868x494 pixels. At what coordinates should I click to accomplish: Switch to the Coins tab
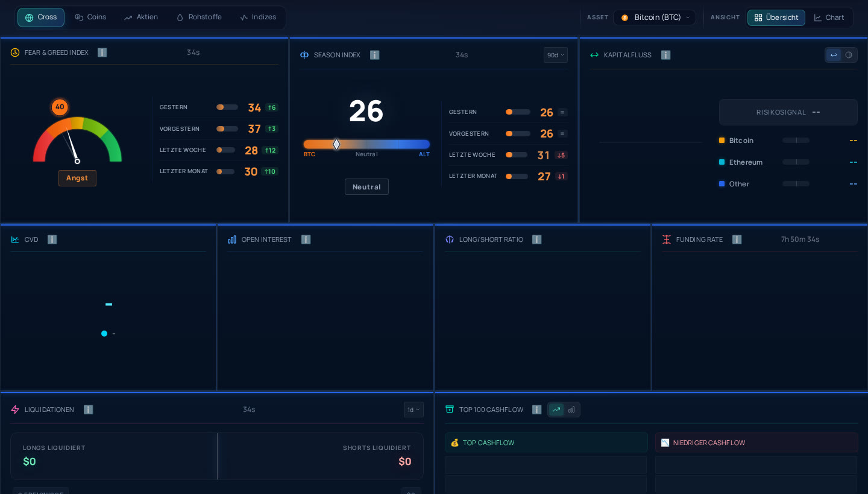[x=90, y=17]
